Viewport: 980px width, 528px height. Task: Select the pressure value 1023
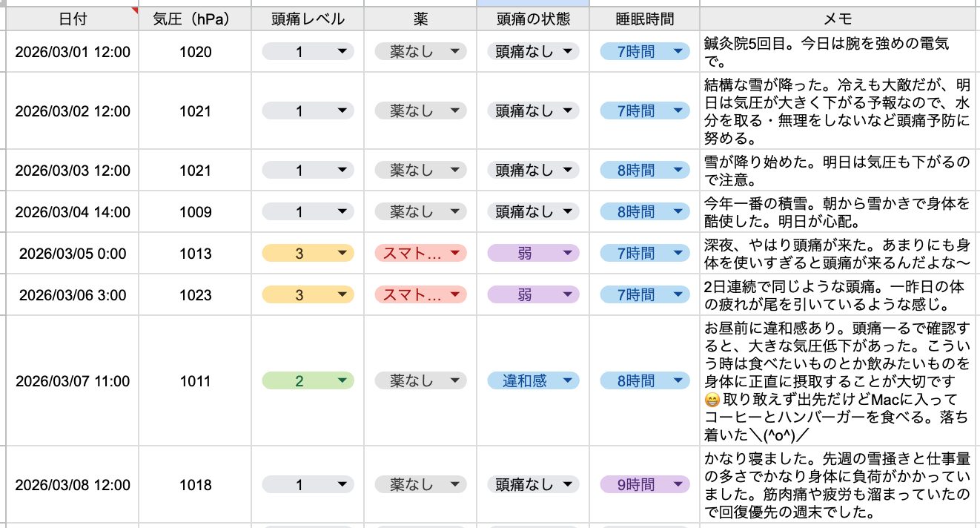[196, 295]
